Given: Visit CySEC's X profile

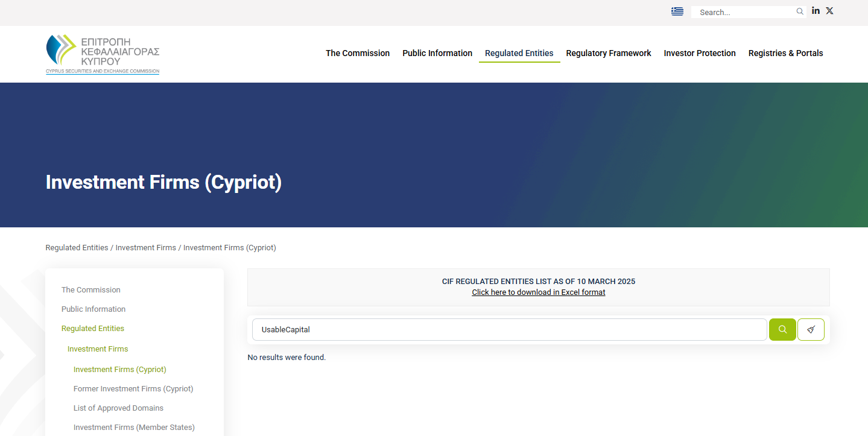Looking at the screenshot, I should click(829, 10).
